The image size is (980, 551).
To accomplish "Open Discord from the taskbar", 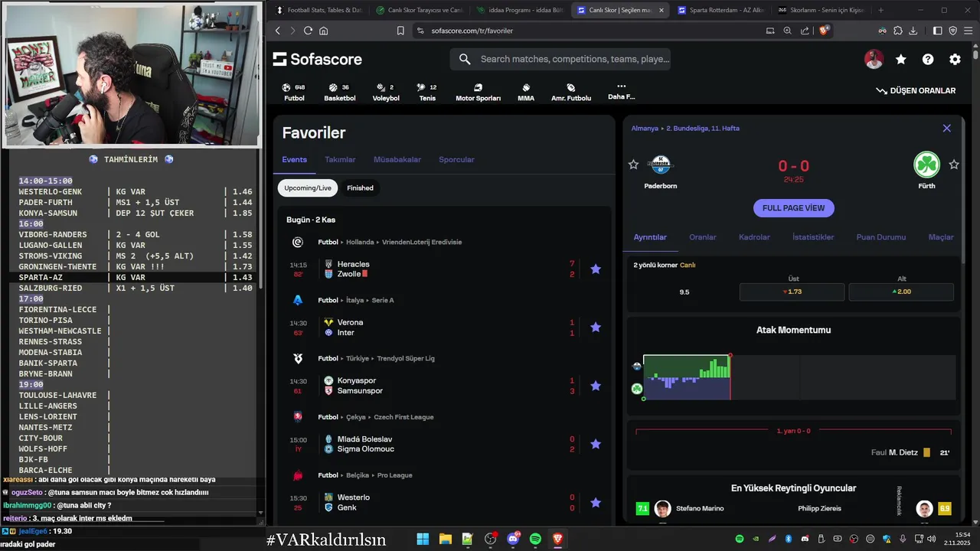I will pyautogui.click(x=513, y=540).
